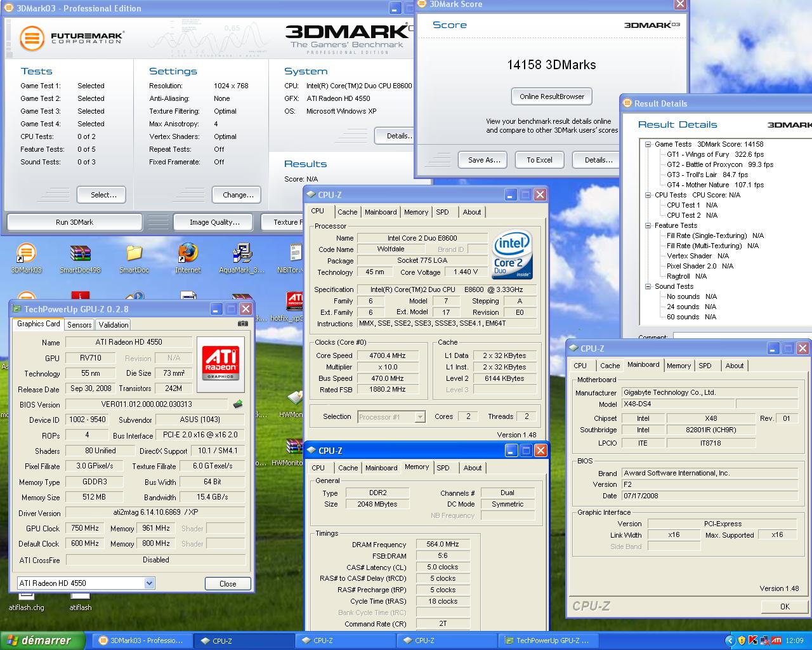
Task: Select GT1 - Wings of Fury result row
Action: 715,154
